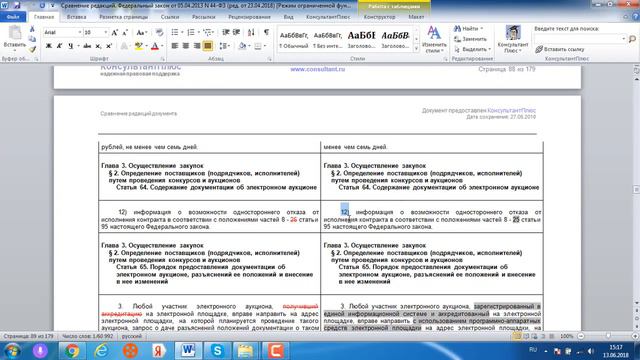This screenshot has width=640, height=360.
Task: Center the text alignment
Action: (186, 46)
